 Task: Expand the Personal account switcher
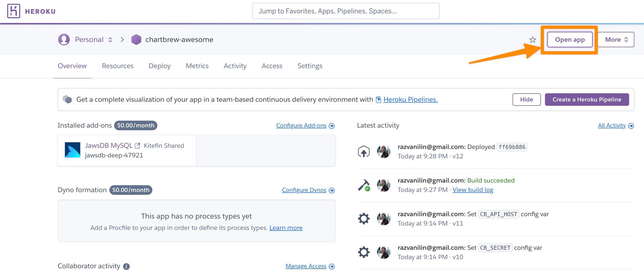[110, 40]
